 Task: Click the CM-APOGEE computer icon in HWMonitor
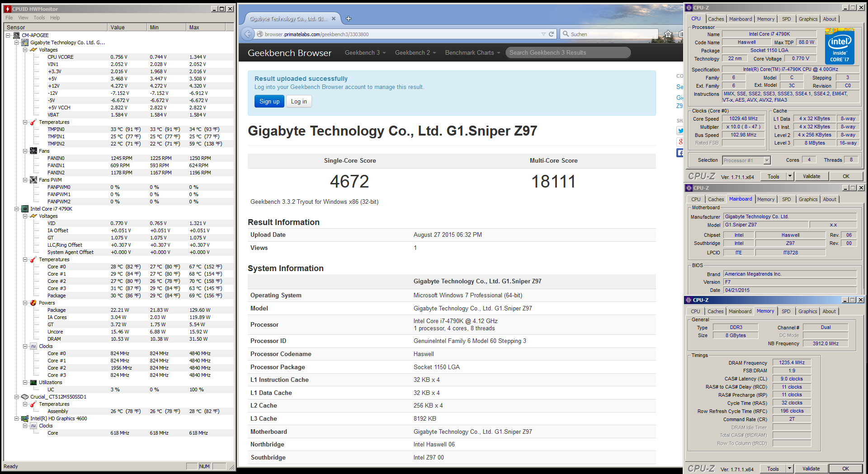point(17,35)
